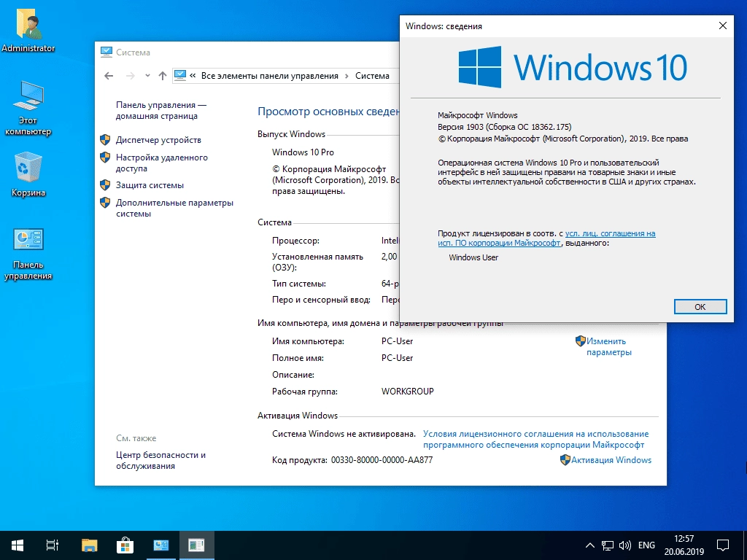Open Диспетчер устройств link
This screenshot has height=560, width=747.
158,140
